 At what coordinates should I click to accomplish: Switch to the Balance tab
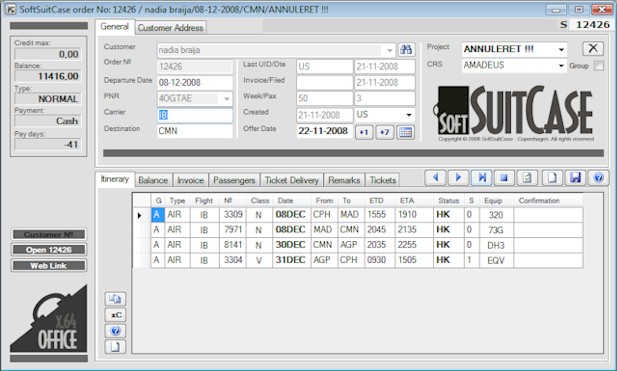[x=153, y=180]
